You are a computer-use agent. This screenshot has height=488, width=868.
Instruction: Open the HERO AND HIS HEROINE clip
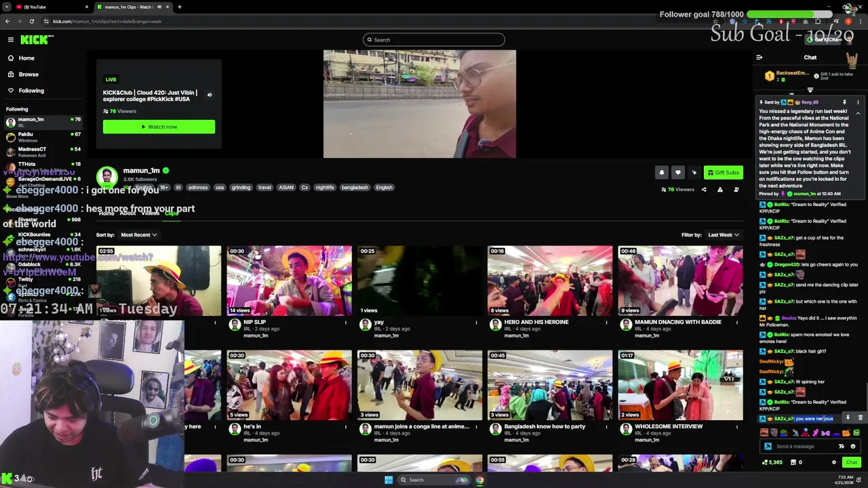click(549, 281)
